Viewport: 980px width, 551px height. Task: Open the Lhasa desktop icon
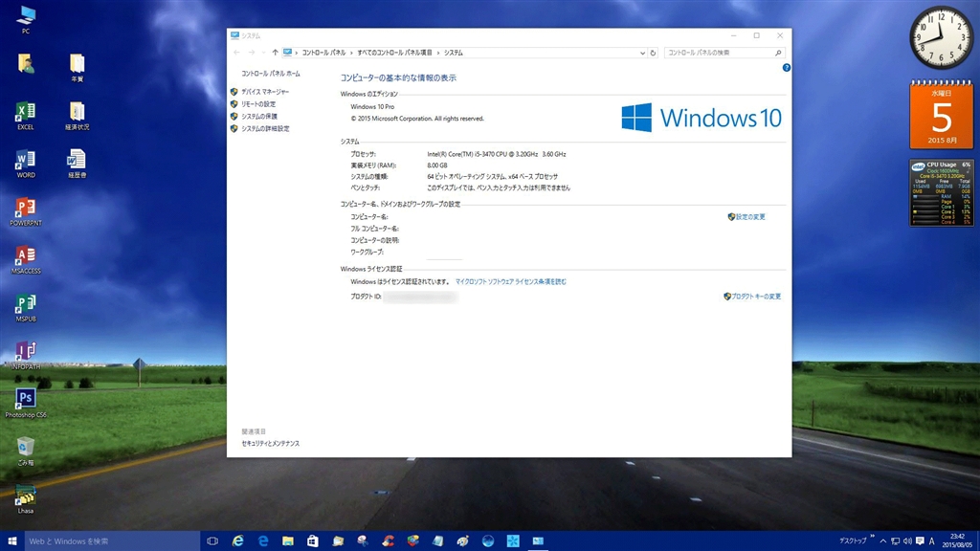pos(26,496)
